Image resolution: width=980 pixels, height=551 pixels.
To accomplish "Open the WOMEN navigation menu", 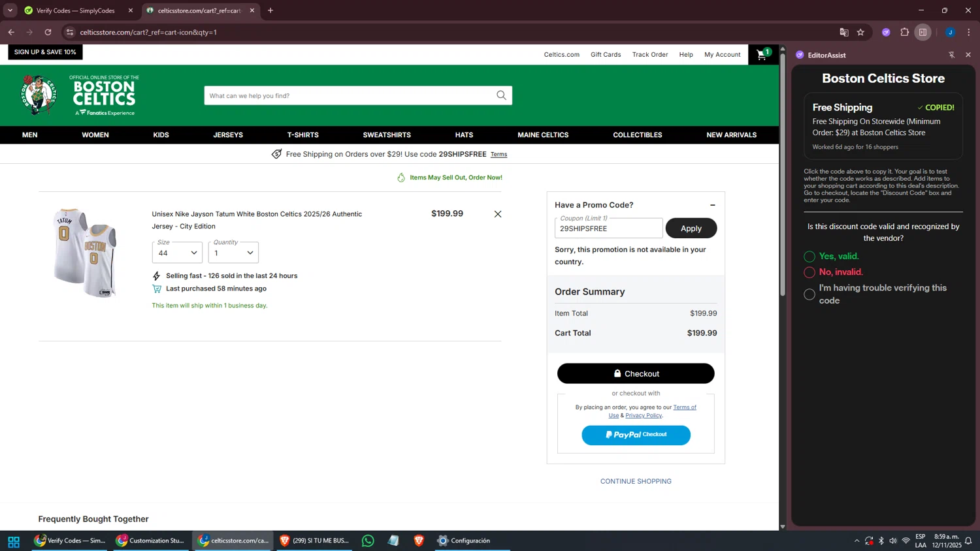I will 95,135.
